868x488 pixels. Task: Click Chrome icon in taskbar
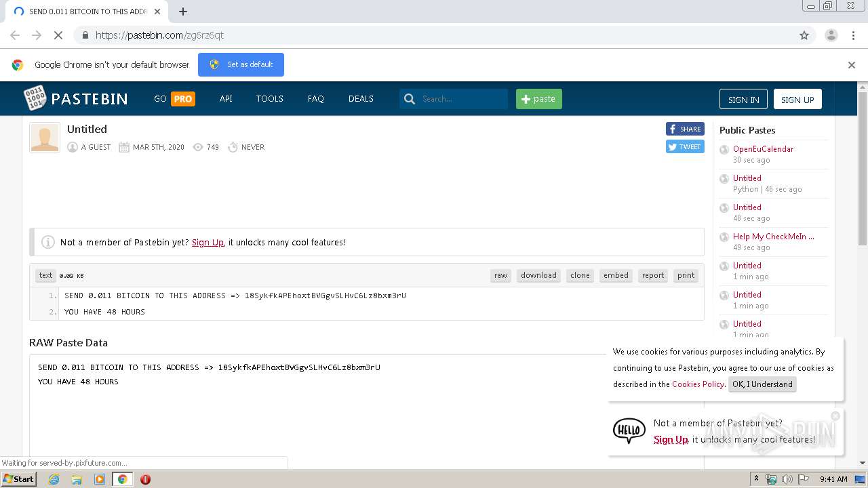pos(122,479)
